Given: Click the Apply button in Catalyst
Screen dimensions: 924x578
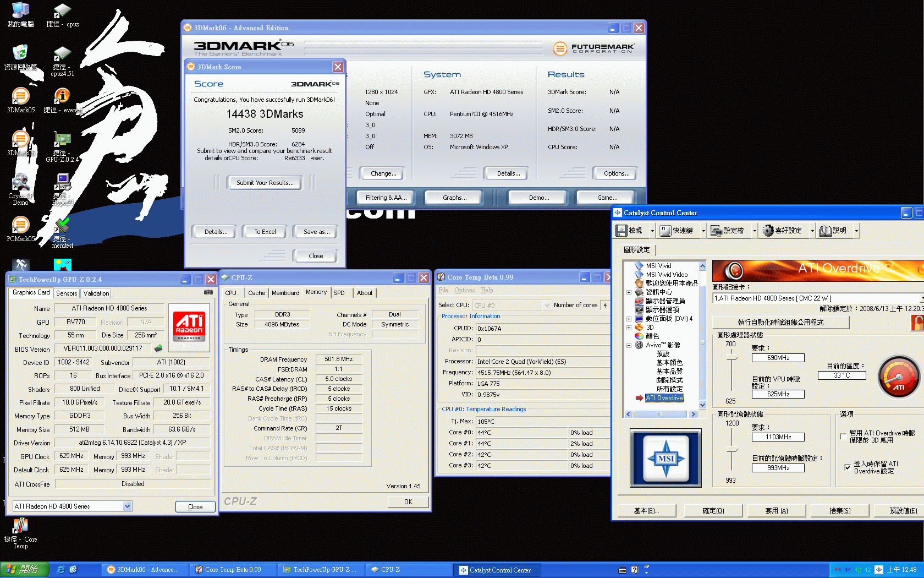Looking at the screenshot, I should pyautogui.click(x=777, y=511).
